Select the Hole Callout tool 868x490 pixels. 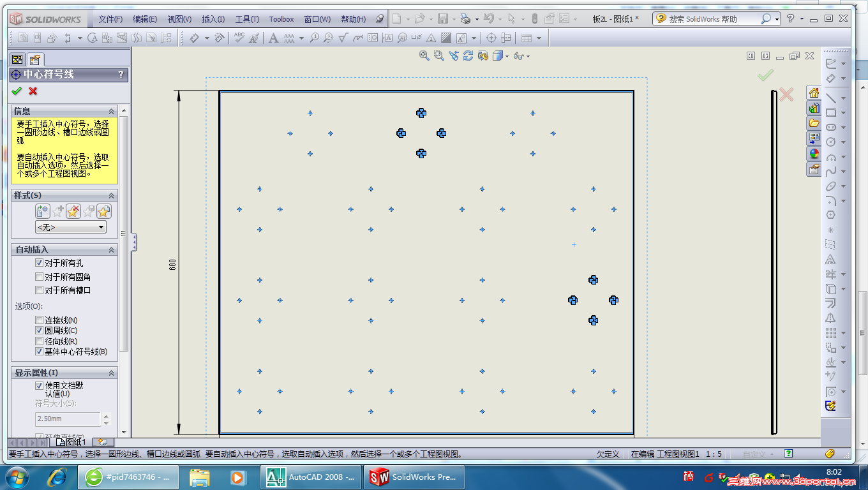tap(417, 38)
